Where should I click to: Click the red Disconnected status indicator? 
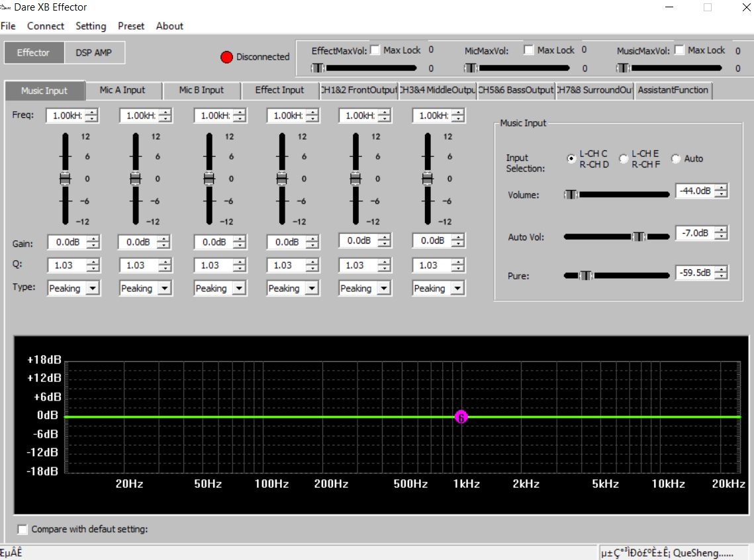click(x=226, y=57)
